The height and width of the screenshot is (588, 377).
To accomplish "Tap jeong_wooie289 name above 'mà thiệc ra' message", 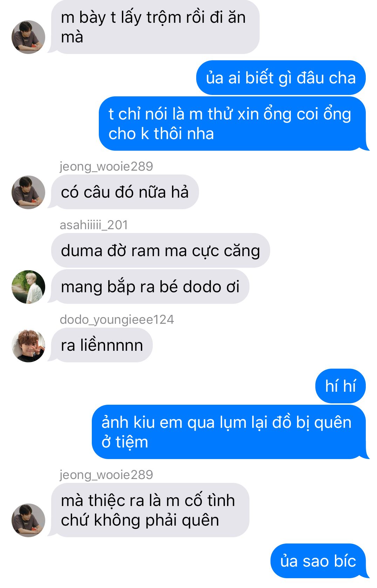I will (x=107, y=474).
